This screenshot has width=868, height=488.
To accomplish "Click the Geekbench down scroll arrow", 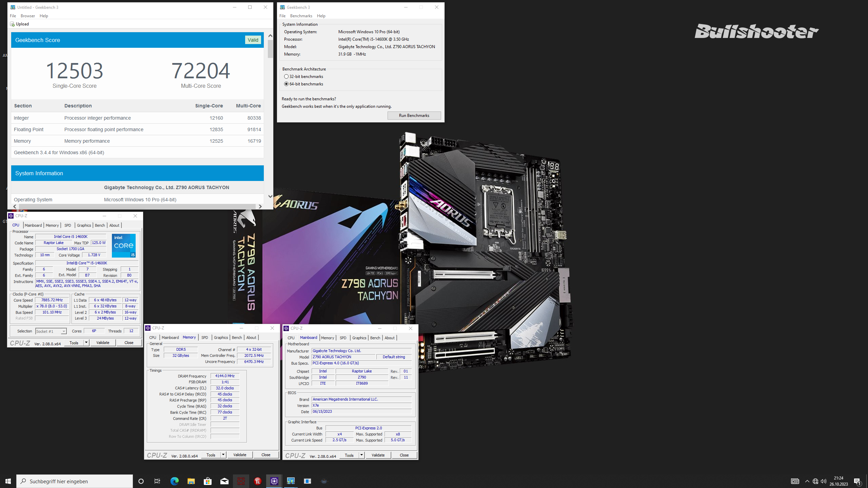I will click(270, 196).
